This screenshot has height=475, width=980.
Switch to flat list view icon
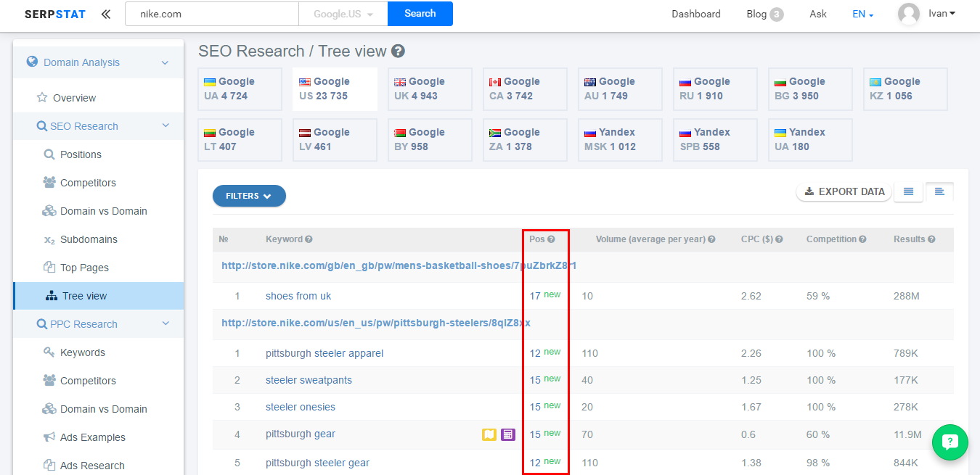tap(908, 191)
